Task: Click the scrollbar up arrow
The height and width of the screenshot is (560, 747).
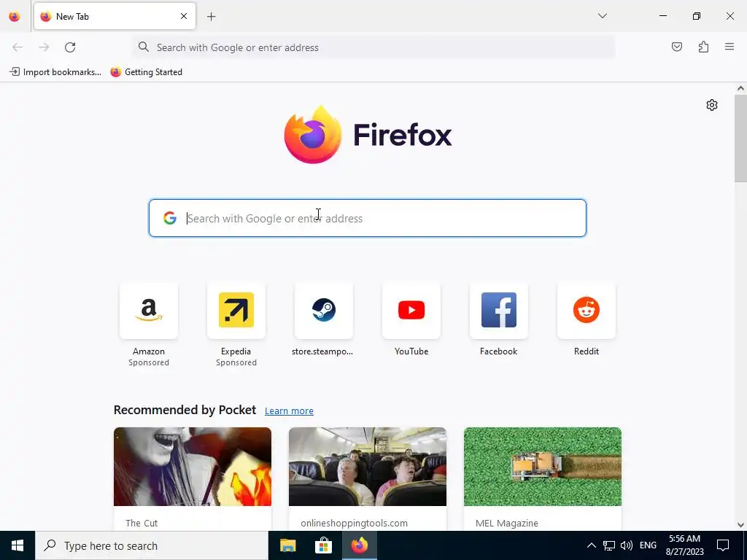Action: 740,88
